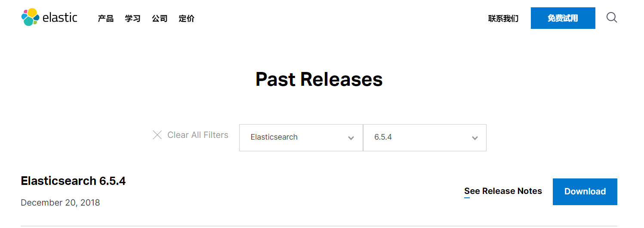Open the 产品 menu
The image size is (644, 228).
106,19
